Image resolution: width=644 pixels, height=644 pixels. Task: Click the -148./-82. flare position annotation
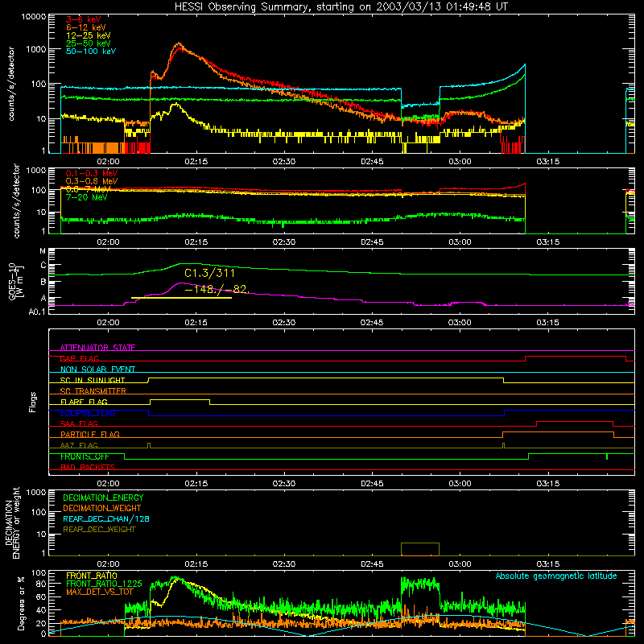217,289
